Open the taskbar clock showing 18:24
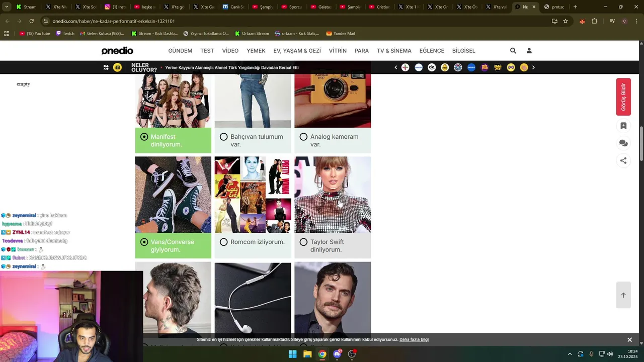 (x=628, y=354)
